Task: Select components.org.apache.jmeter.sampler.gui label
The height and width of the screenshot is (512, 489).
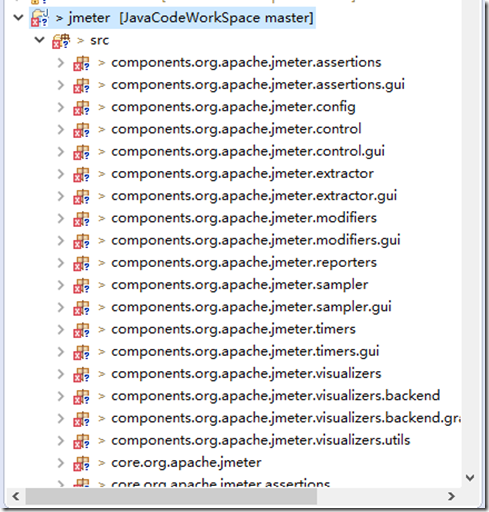Action: click(x=251, y=308)
